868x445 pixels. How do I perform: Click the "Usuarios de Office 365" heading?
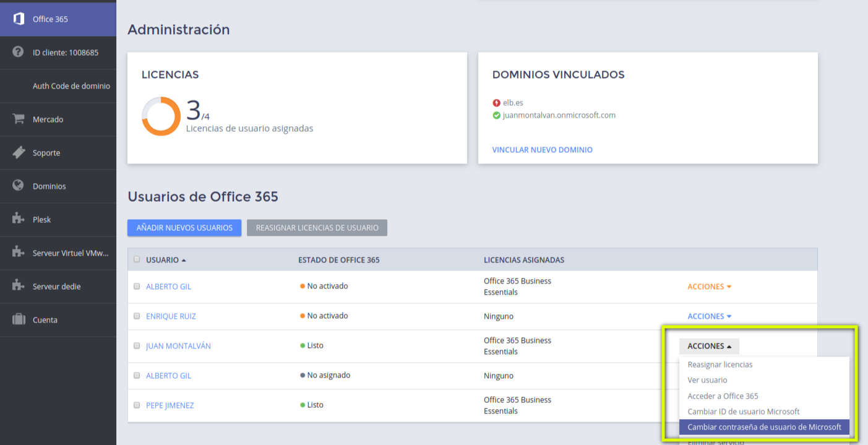click(x=203, y=197)
